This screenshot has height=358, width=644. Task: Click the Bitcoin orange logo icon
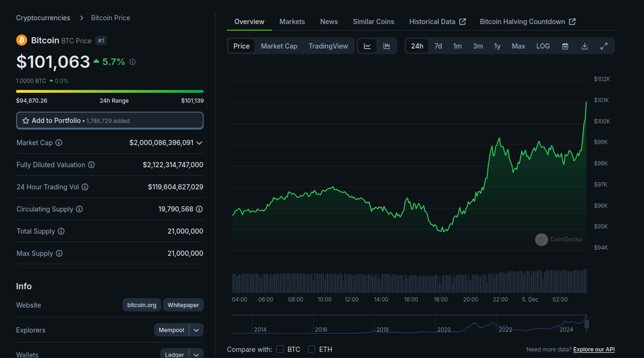(x=22, y=40)
